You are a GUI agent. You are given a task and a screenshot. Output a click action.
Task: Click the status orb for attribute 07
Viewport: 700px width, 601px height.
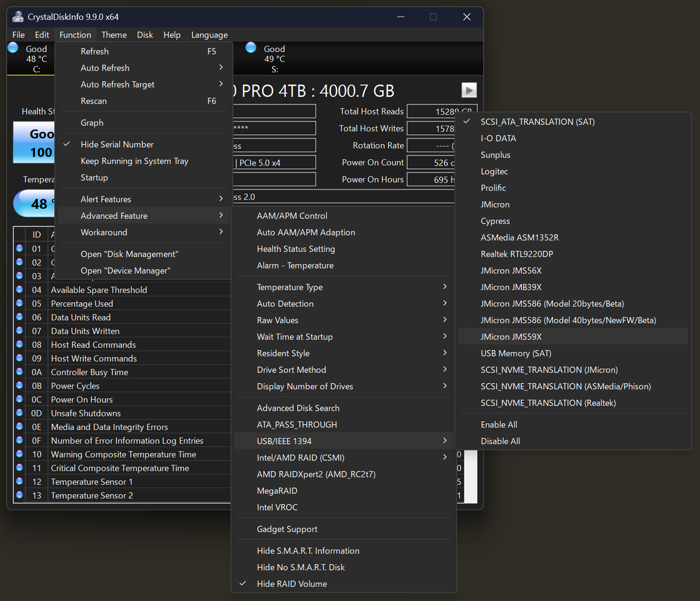(x=19, y=330)
